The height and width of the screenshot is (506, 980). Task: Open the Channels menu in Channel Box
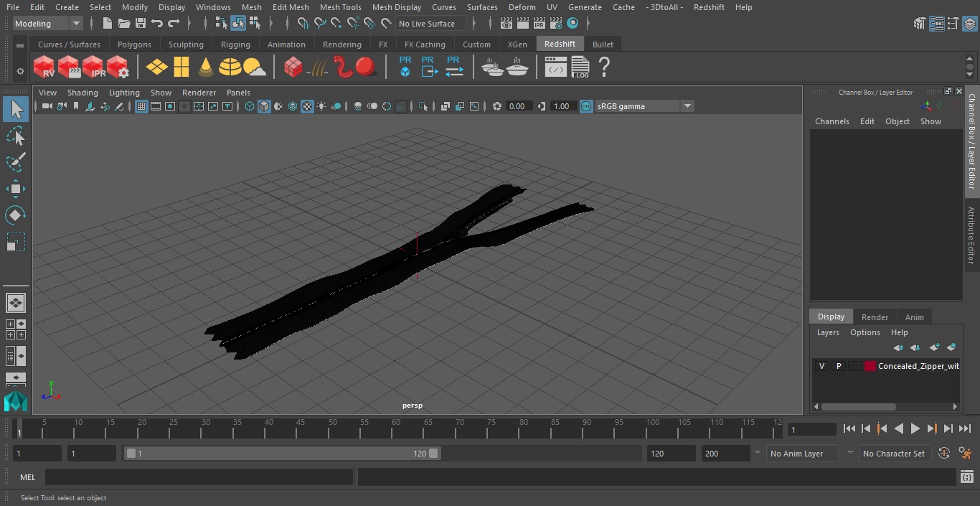pyautogui.click(x=831, y=121)
